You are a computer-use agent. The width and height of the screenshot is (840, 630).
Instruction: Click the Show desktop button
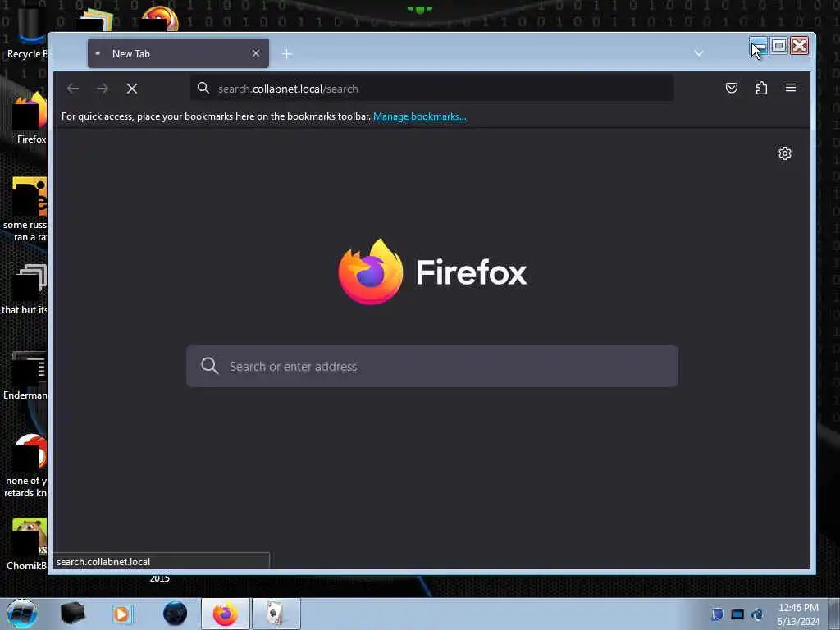point(834,614)
